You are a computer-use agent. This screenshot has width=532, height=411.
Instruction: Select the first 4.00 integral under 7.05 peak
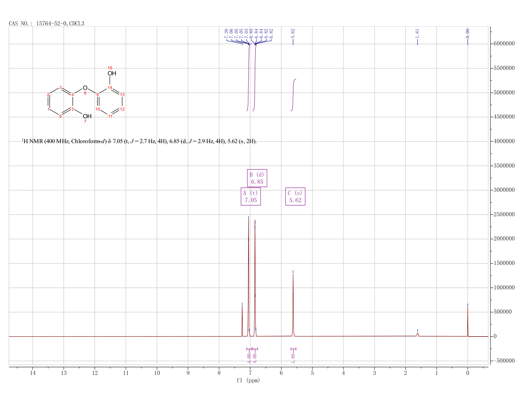coord(249,358)
